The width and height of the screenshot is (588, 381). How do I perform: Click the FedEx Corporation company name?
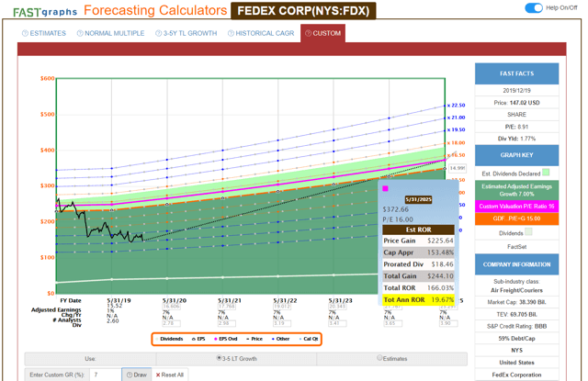516,375
